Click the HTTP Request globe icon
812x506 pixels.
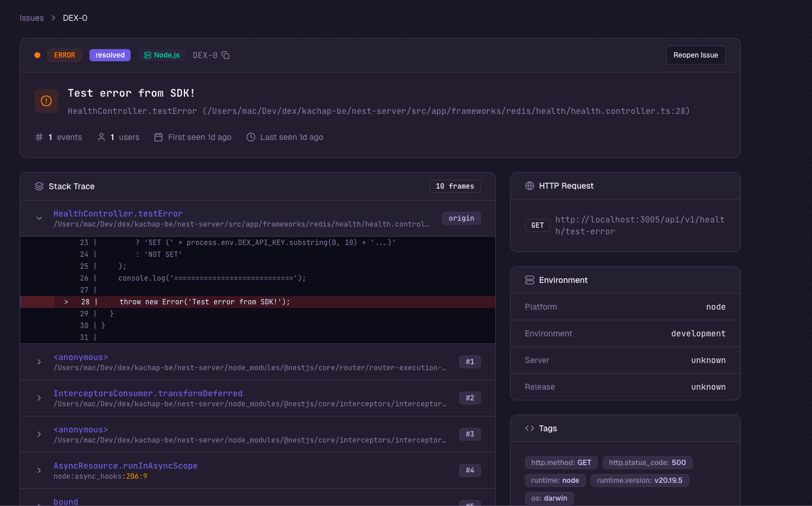530,186
